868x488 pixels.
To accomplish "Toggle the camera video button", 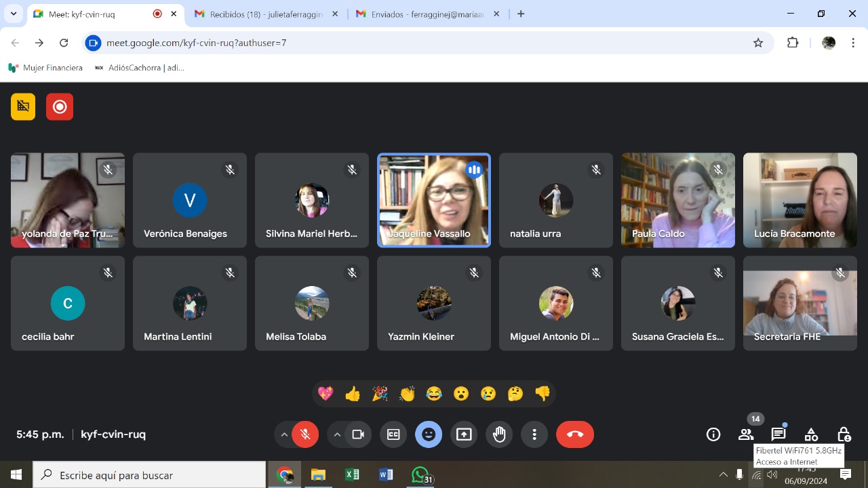I will pos(358,434).
